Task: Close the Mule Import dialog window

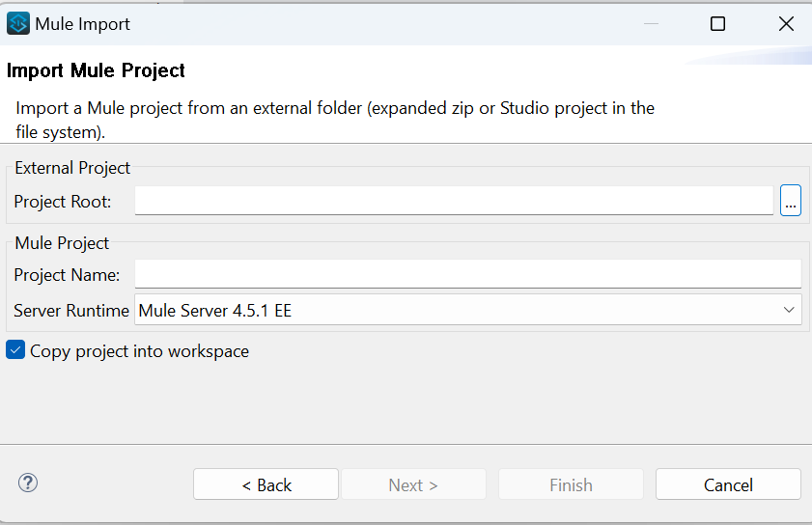Action: pos(786,24)
